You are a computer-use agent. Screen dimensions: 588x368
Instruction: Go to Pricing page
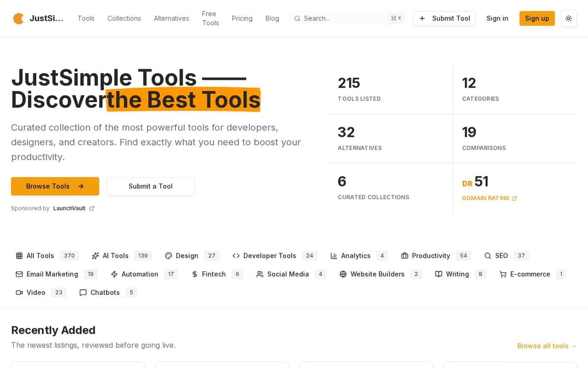point(242,18)
